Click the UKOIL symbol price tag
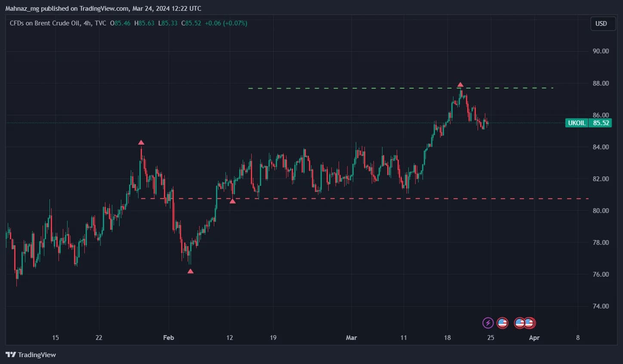 click(x=577, y=123)
